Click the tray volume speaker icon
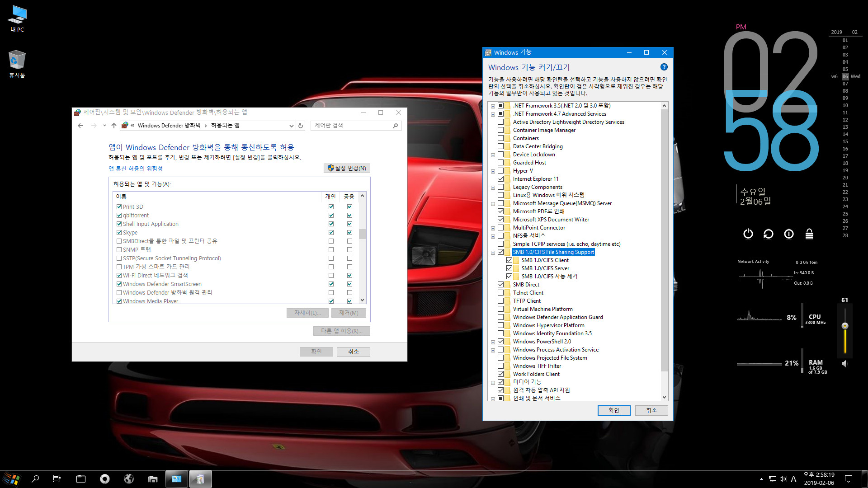Viewport: 868px width, 488px height. (x=783, y=479)
